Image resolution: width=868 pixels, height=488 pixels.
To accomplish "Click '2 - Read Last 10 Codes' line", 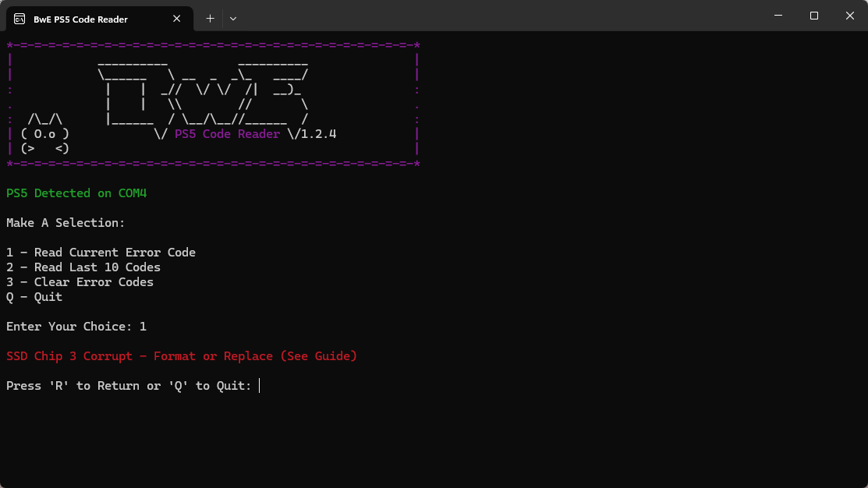I will click(83, 267).
